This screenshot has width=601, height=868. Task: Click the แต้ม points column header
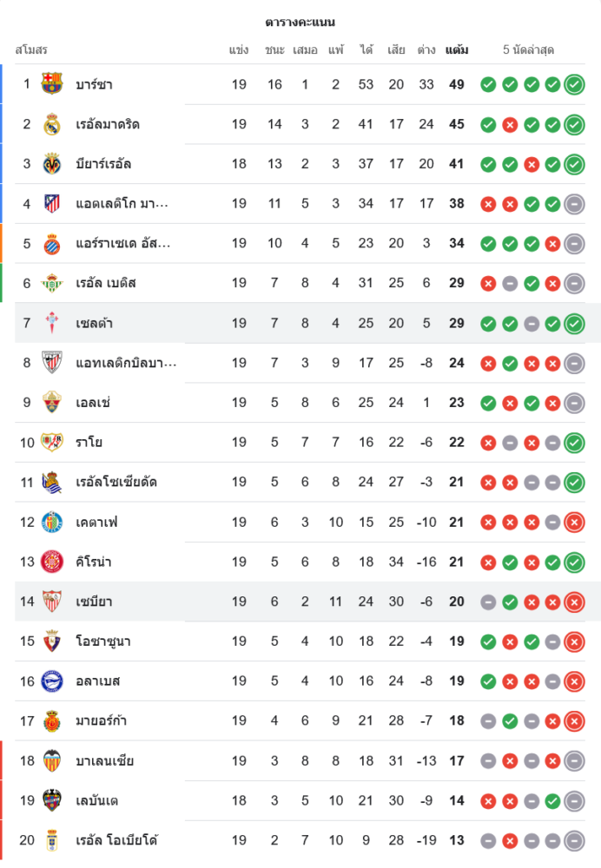(x=457, y=49)
